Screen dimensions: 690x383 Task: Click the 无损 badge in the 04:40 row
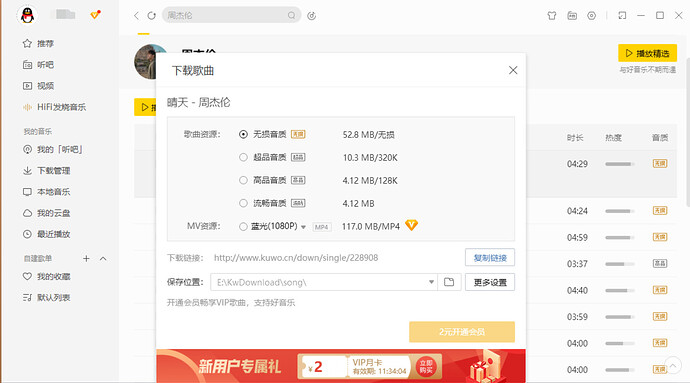(660, 290)
